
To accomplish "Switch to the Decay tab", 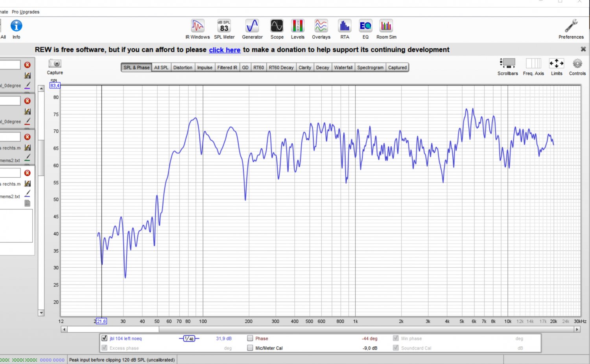I will point(323,68).
